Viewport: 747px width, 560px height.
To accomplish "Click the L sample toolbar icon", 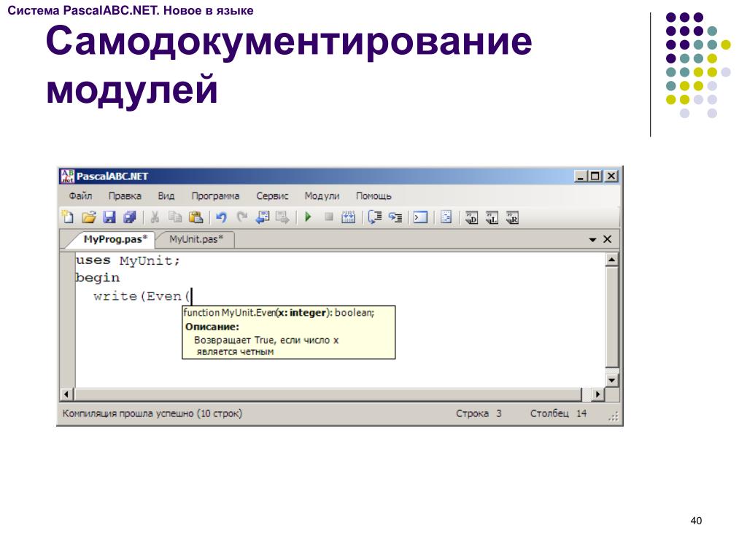I will [492, 217].
